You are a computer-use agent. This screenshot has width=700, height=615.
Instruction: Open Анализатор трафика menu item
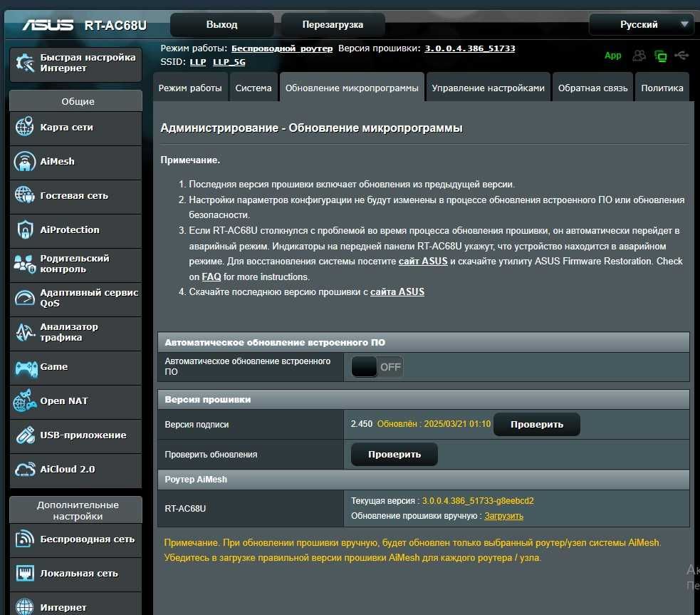click(x=75, y=332)
